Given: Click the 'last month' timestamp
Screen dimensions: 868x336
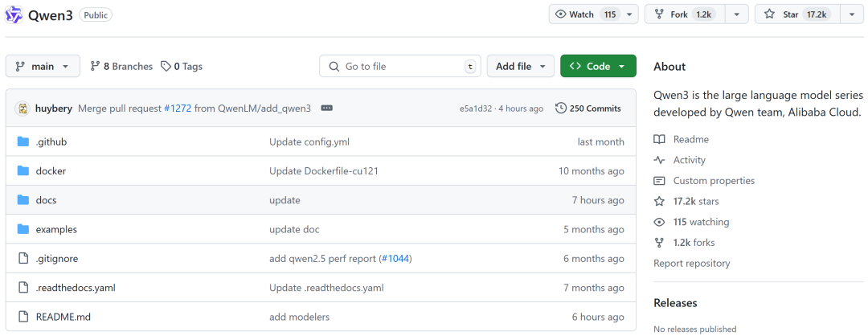Looking at the screenshot, I should [x=600, y=141].
